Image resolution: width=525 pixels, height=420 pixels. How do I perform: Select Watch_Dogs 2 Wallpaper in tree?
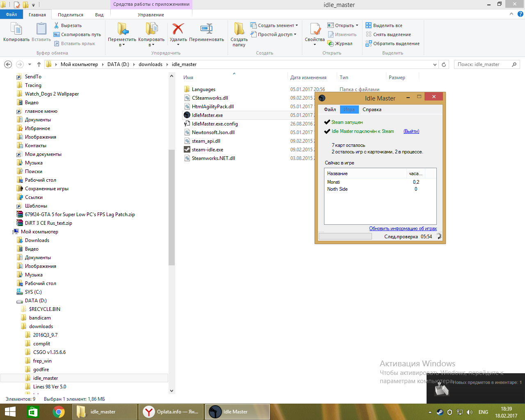pyautogui.click(x=52, y=94)
